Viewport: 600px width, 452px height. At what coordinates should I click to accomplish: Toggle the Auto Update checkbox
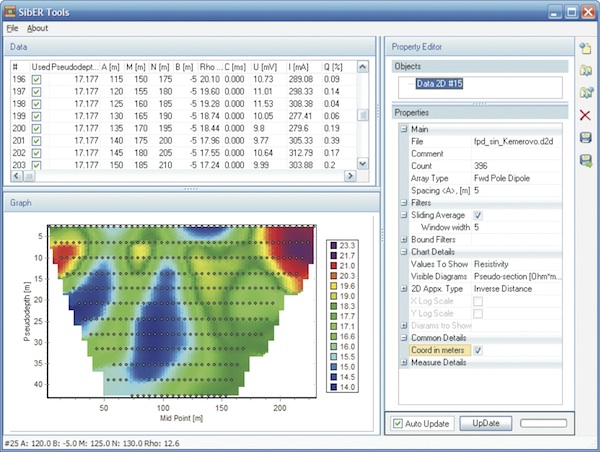399,423
